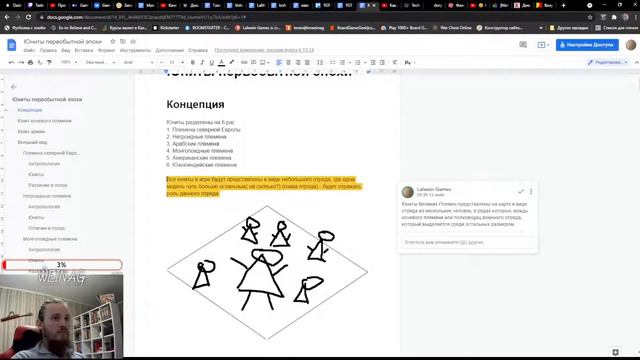Screen dimensions: 640x360
Task: Open the Инструменты menu
Action: pyautogui.click(x=135, y=50)
